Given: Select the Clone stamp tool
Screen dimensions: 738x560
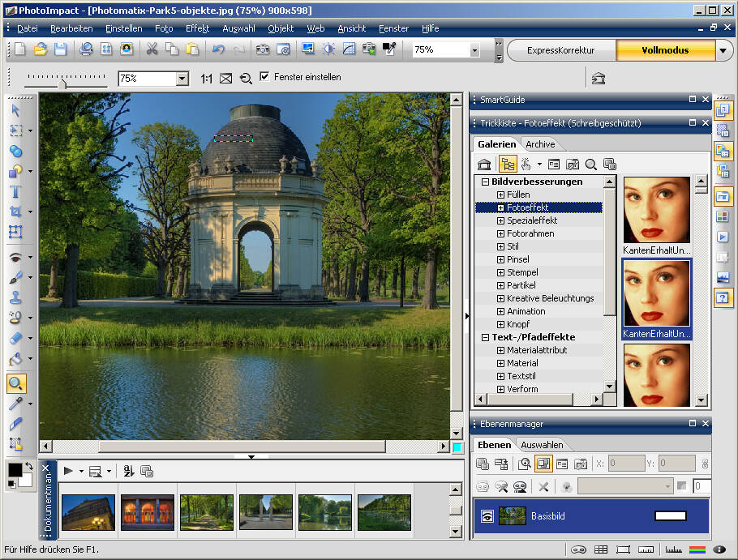Looking at the screenshot, I should [15, 297].
